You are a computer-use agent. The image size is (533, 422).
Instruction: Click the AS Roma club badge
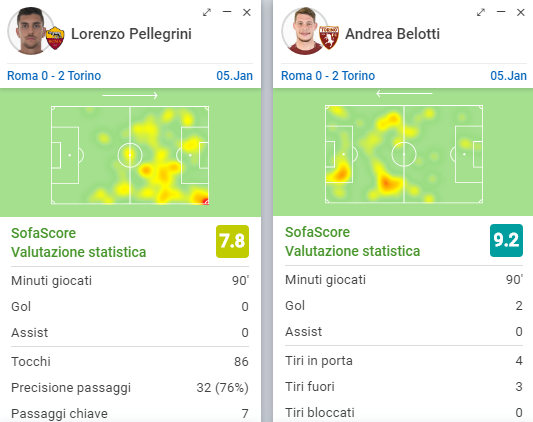[x=55, y=38]
